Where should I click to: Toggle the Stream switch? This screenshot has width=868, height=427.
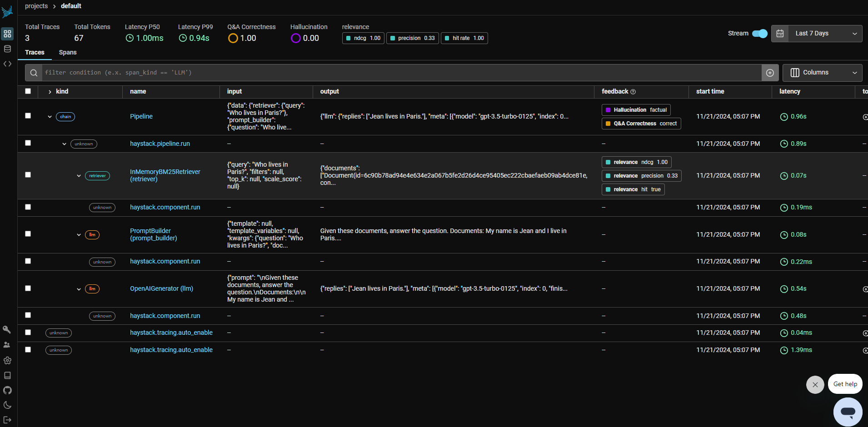pos(760,34)
